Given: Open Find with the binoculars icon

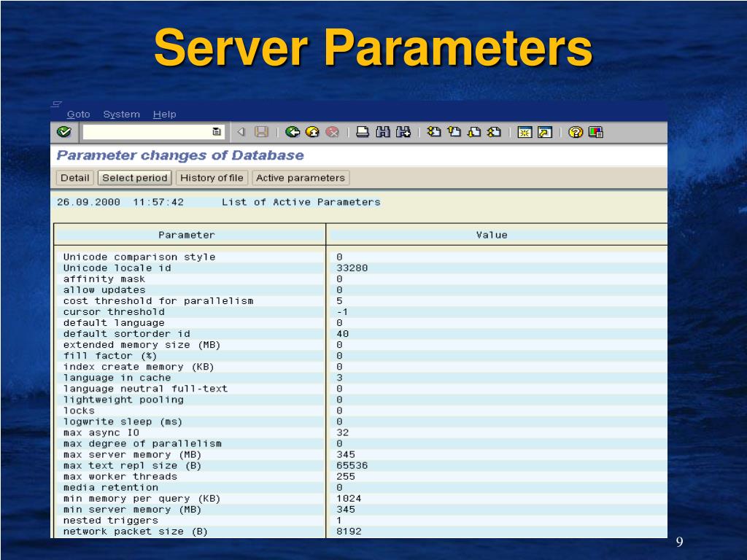Looking at the screenshot, I should pyautogui.click(x=382, y=133).
